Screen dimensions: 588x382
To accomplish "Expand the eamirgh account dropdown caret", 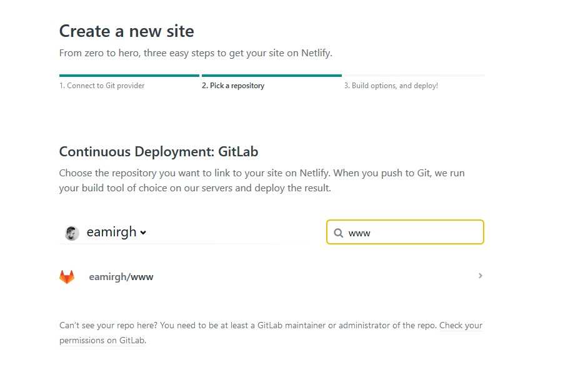I will pos(143,233).
